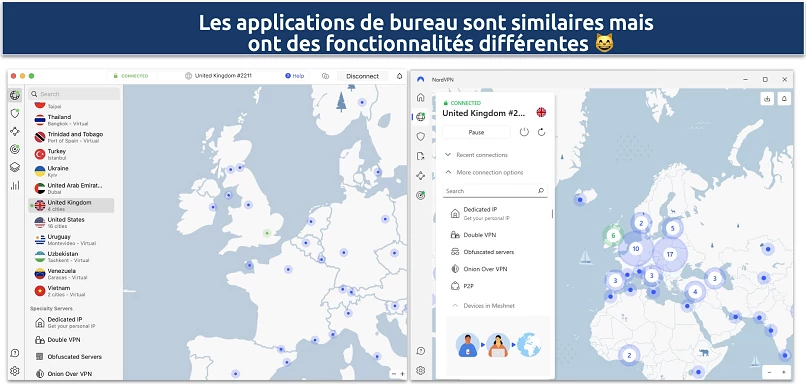Click the scrollbar in Windows connection options list
This screenshot has width=806, height=384.
point(553,213)
